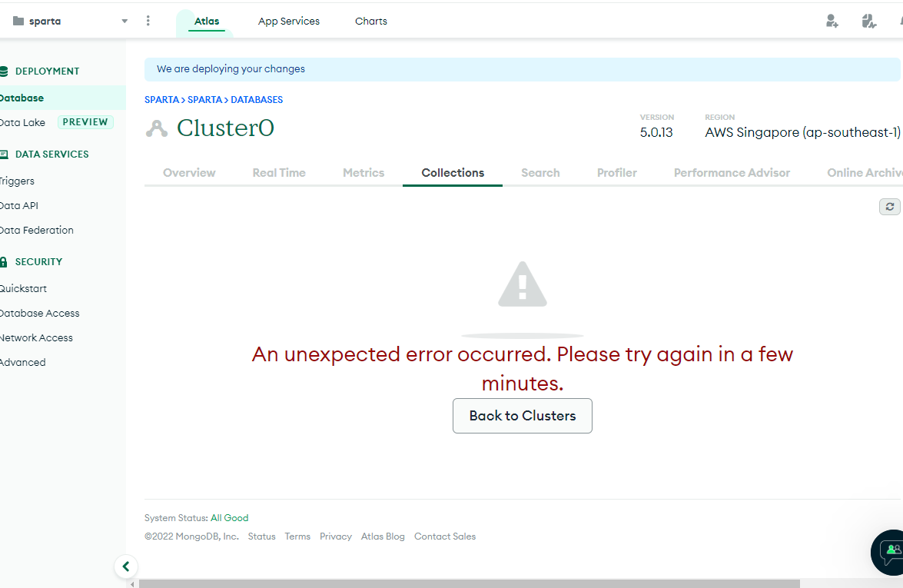Screen dimensions: 903x588
Task: Click the All Good system status link
Action: (229, 518)
